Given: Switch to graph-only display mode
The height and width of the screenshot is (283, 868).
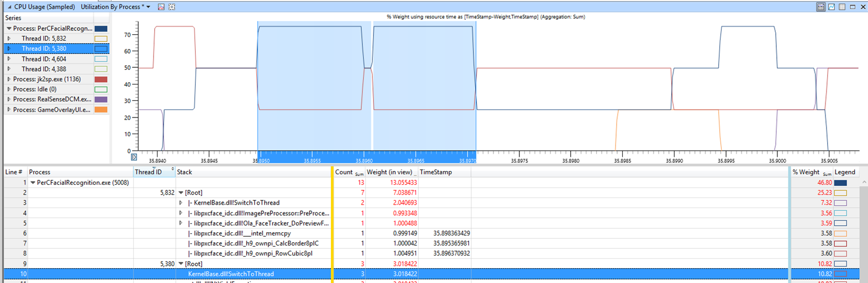Looking at the screenshot, I should coord(831,7).
